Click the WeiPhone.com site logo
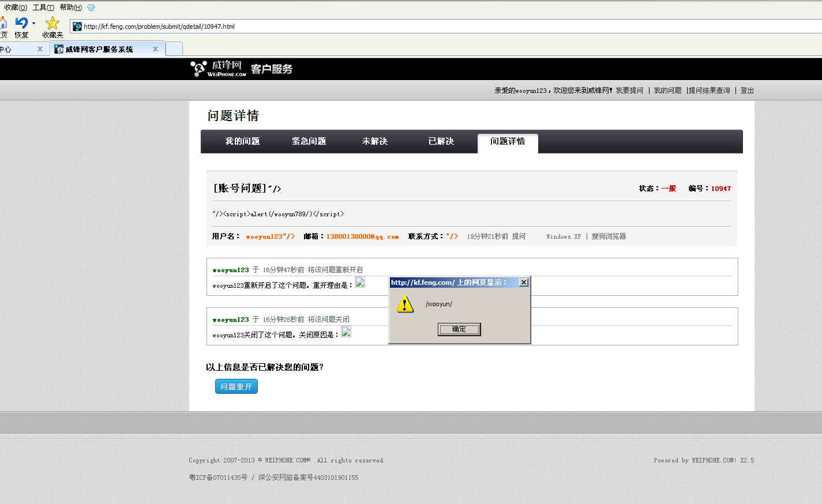This screenshot has width=822, height=504. 219,69
